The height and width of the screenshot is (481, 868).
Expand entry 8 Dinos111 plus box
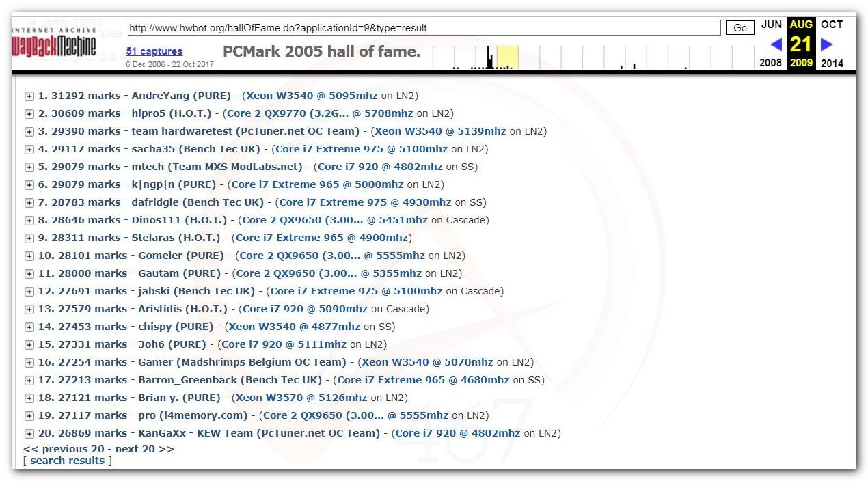click(29, 221)
